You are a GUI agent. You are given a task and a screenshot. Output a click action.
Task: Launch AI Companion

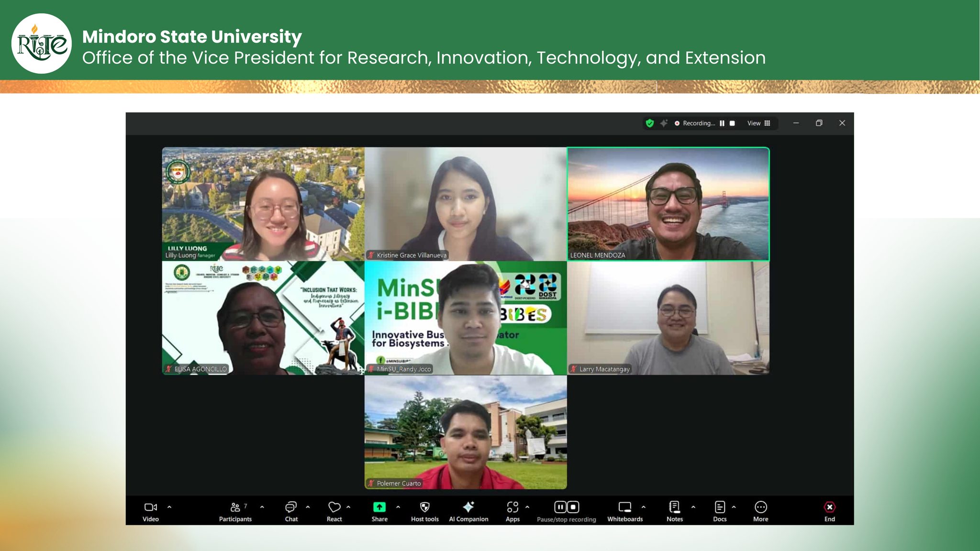[x=469, y=508]
